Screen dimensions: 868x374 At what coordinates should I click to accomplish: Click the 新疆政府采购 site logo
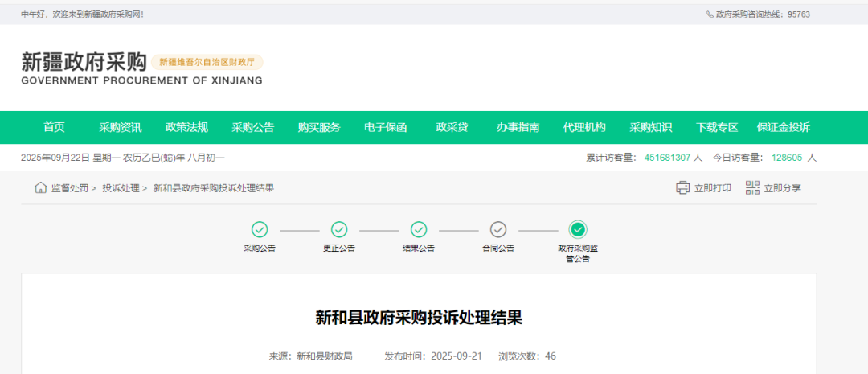click(84, 61)
